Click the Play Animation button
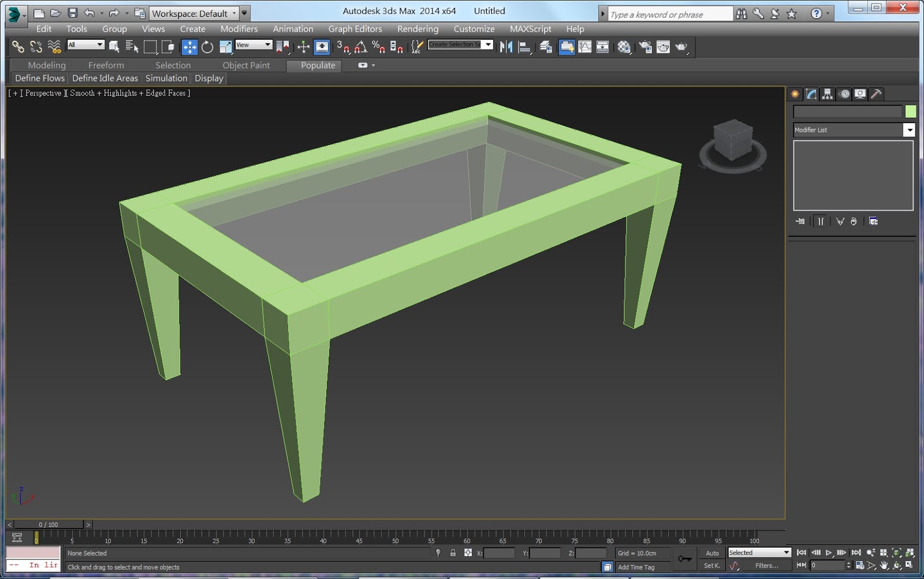The width and height of the screenshot is (924, 579). click(x=829, y=552)
